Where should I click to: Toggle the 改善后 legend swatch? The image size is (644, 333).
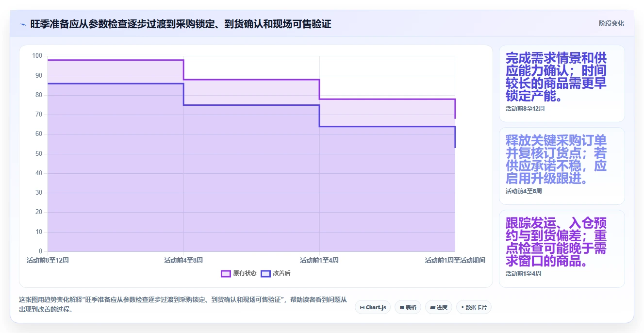click(265, 273)
